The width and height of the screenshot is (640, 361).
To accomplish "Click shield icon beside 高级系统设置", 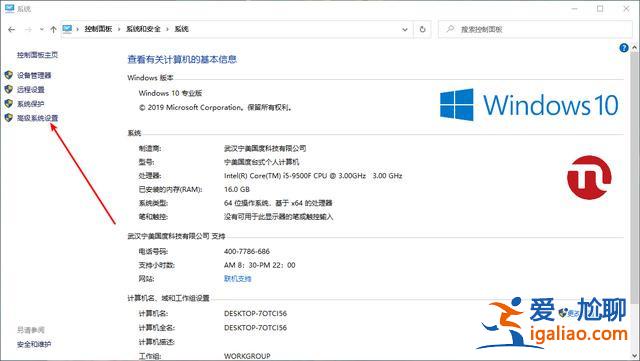I will pyautogui.click(x=9, y=118).
